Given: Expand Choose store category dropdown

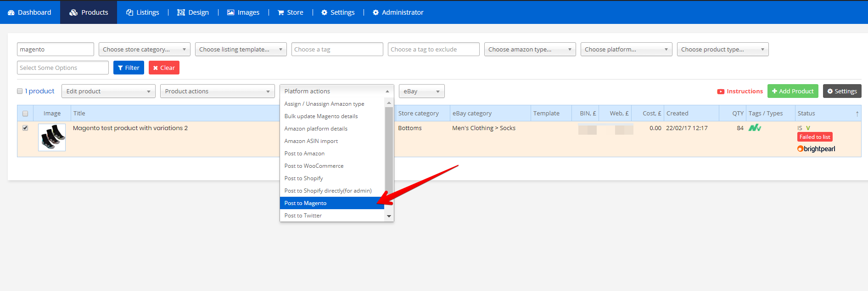Looking at the screenshot, I should 145,49.
